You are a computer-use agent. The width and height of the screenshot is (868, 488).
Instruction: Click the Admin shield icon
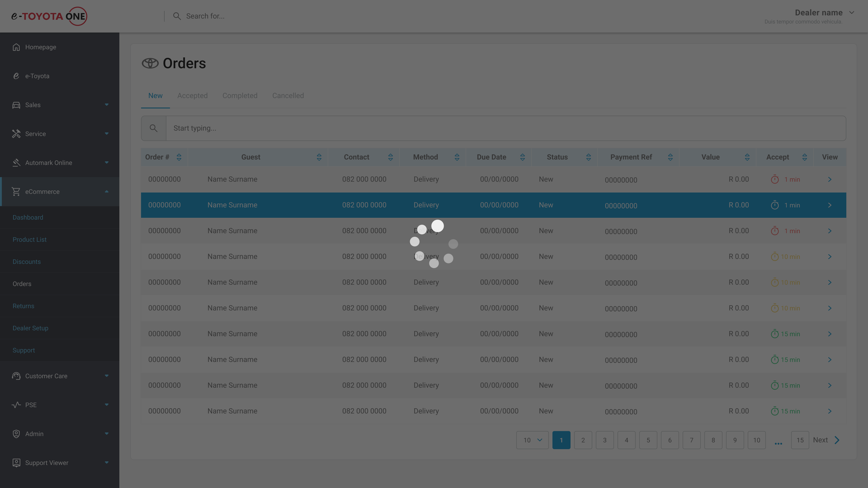coord(16,434)
